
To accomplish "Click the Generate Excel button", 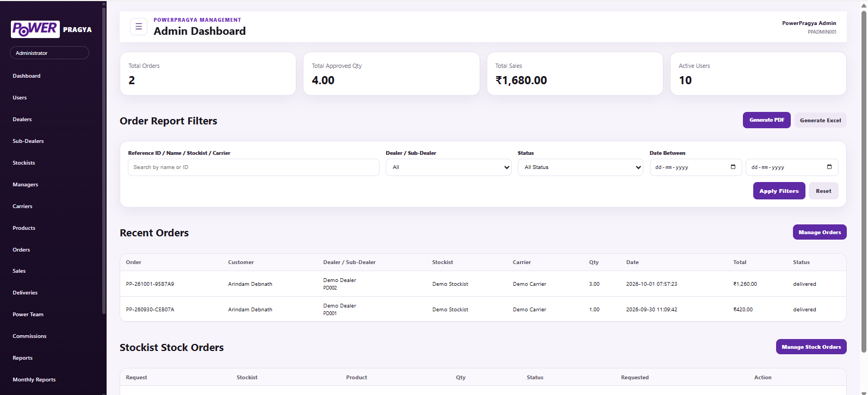I will (x=820, y=120).
